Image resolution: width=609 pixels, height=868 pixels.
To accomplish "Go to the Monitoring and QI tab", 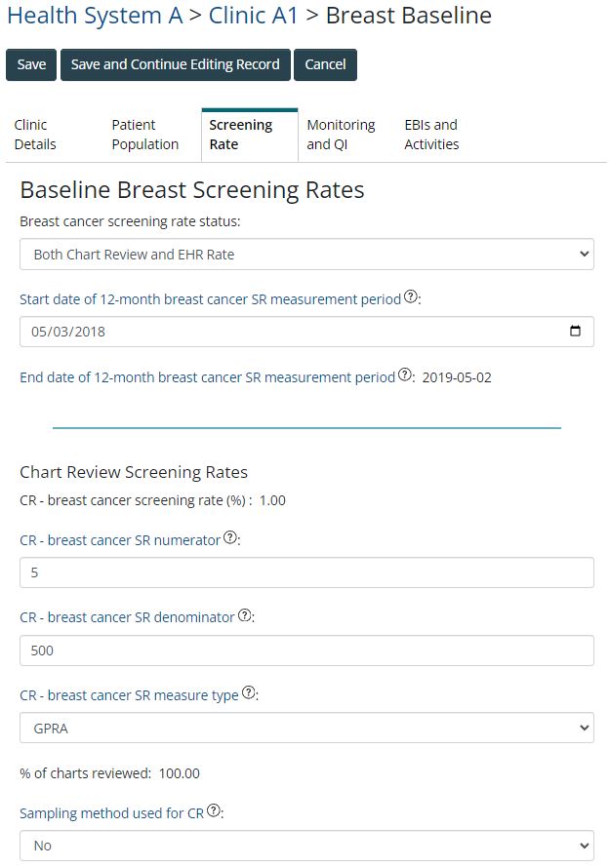I will 341,135.
